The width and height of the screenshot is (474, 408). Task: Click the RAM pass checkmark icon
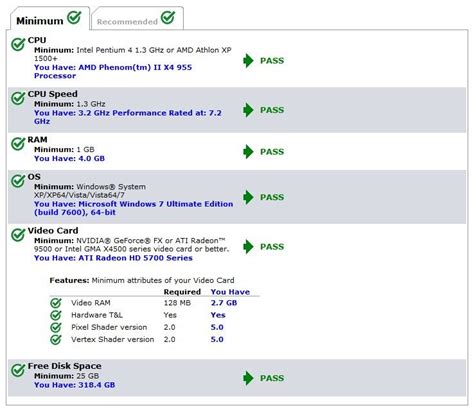18,144
